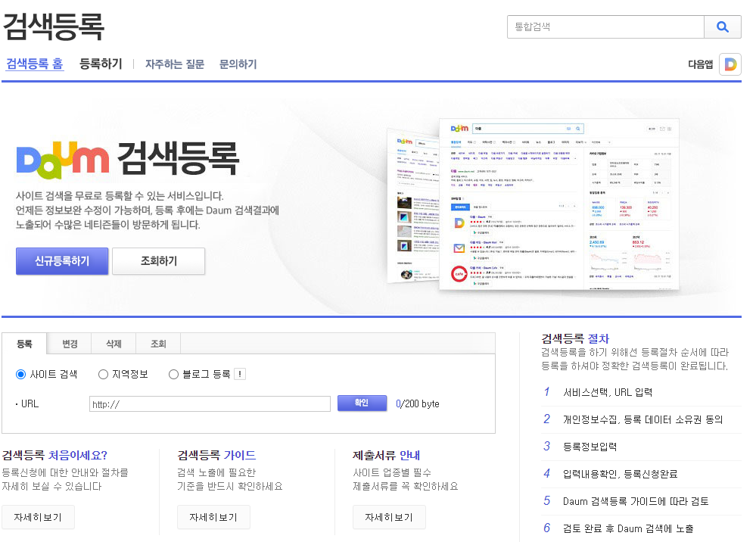Switch to the 삭제 tab
The width and height of the screenshot is (756, 542).
(114, 344)
